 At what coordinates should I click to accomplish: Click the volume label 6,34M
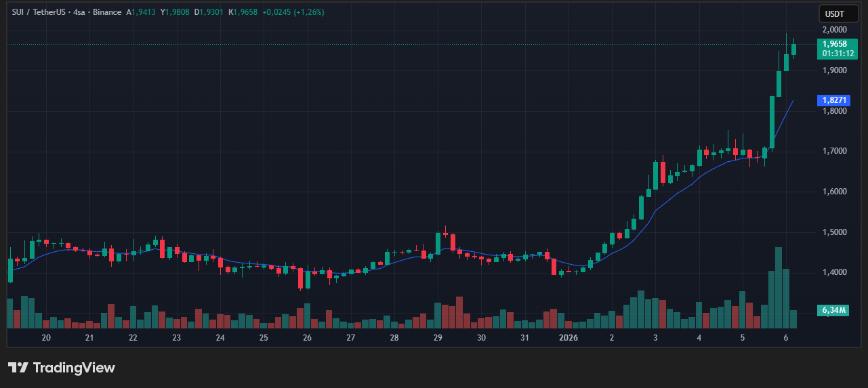click(x=833, y=310)
